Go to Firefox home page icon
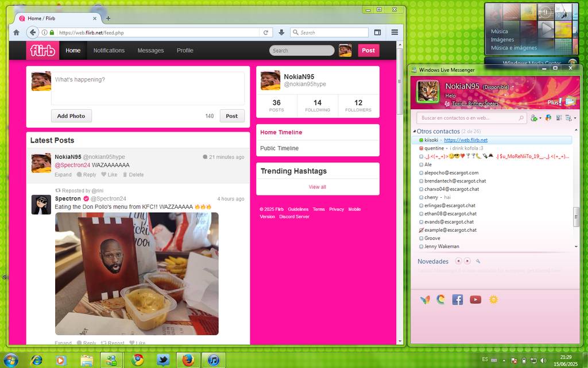588x368 pixels. (x=17, y=33)
